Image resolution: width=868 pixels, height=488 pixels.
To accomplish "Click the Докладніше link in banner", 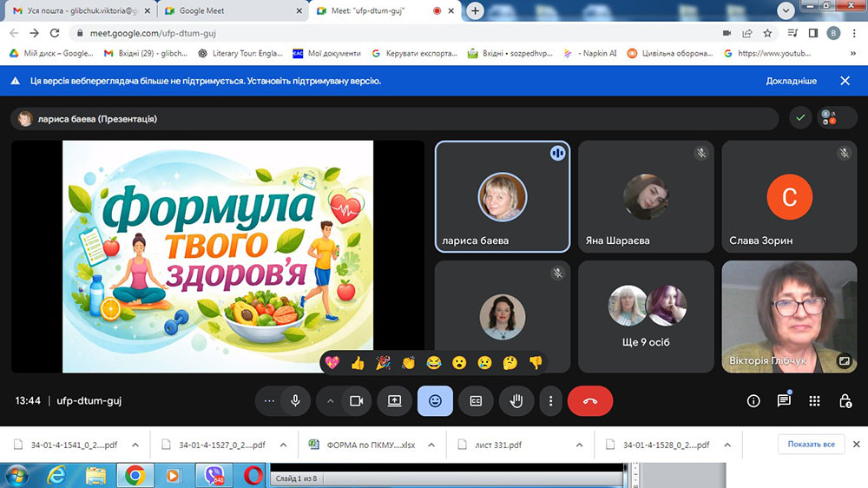I will tap(791, 81).
